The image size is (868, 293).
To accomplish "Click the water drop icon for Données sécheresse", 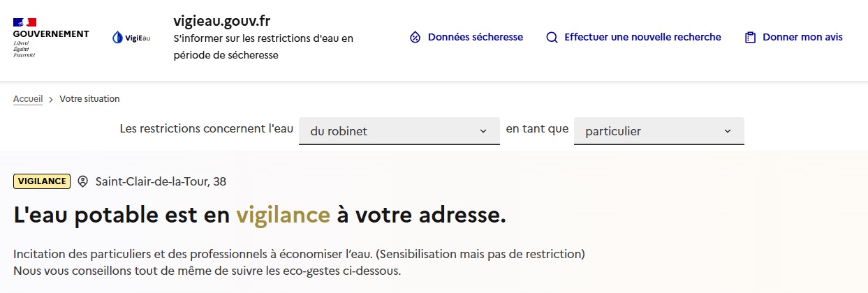I will (x=415, y=37).
